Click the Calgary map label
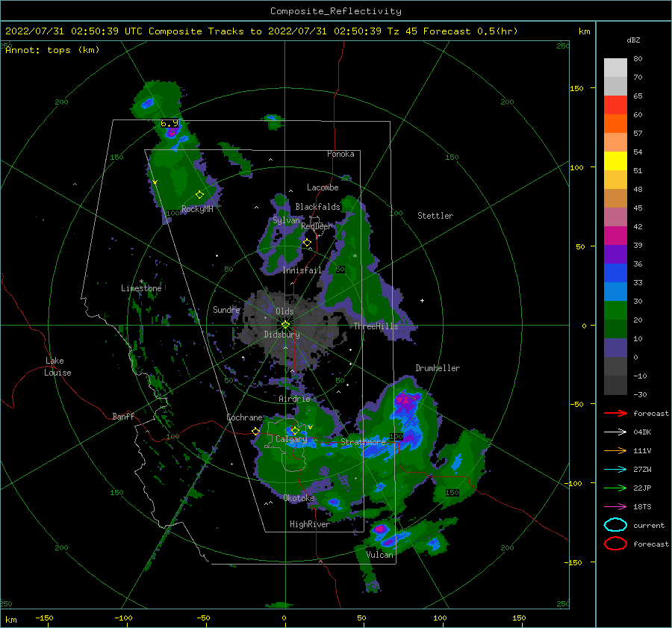This screenshot has height=628, width=672. (291, 439)
